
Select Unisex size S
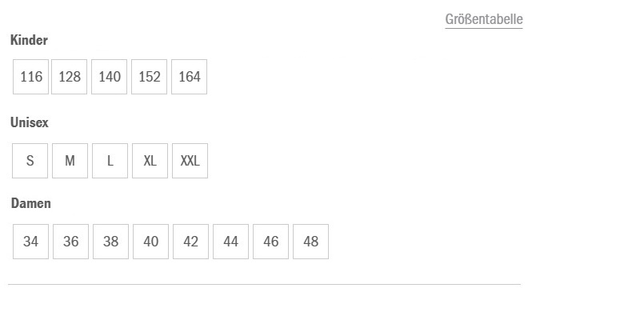(30, 161)
